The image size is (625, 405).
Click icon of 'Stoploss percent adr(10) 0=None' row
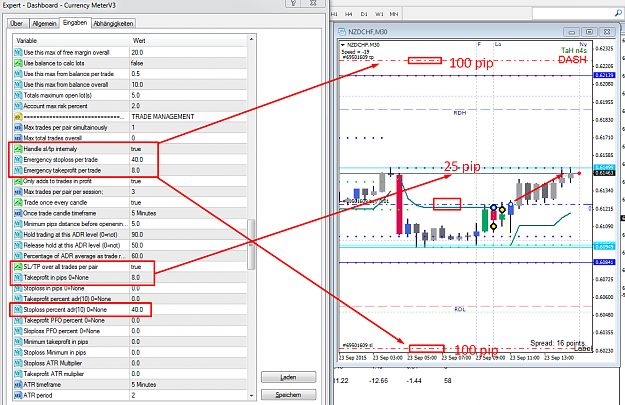click(18, 310)
